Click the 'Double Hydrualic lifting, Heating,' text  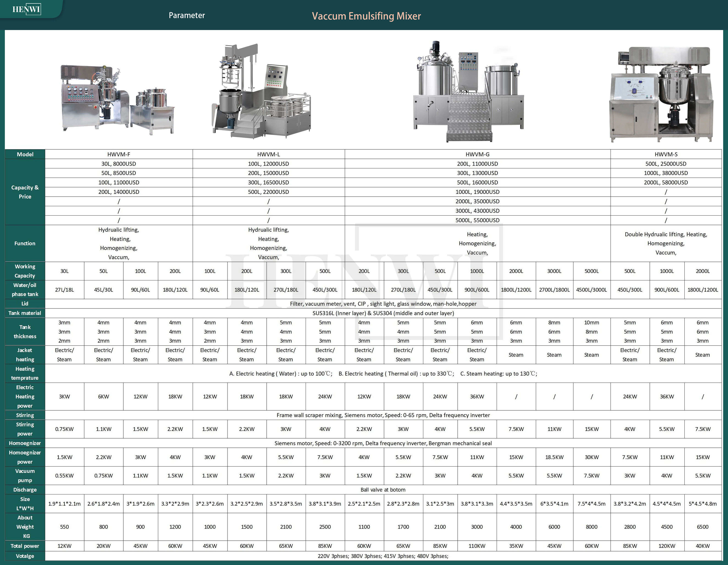point(666,234)
